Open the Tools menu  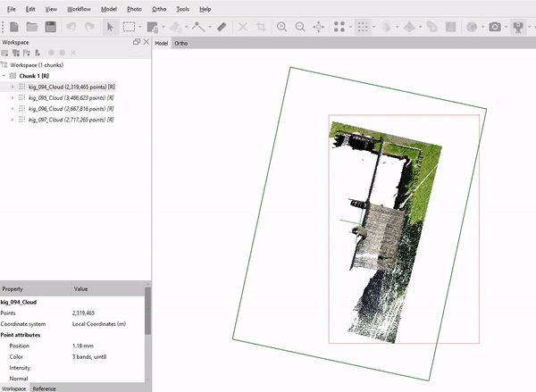click(x=182, y=9)
